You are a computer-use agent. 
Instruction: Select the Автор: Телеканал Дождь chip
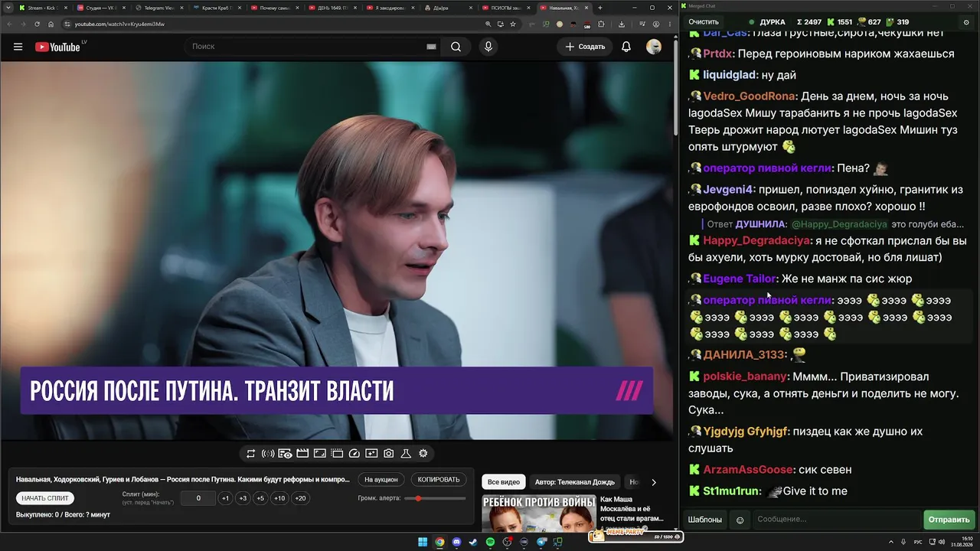click(575, 482)
